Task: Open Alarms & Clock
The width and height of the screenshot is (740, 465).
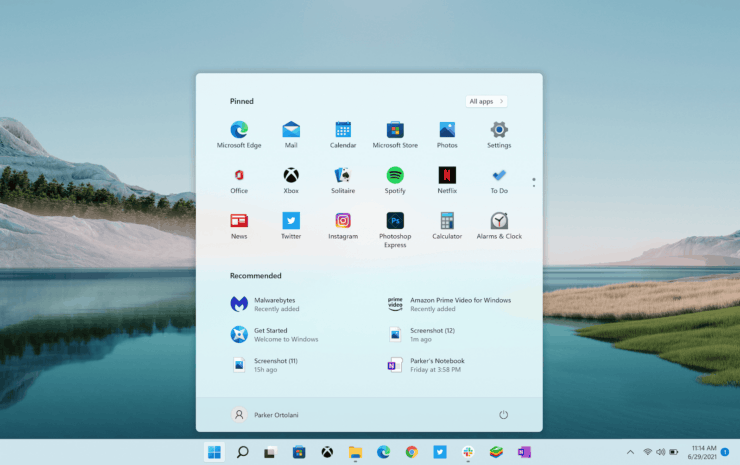Action: tap(499, 226)
